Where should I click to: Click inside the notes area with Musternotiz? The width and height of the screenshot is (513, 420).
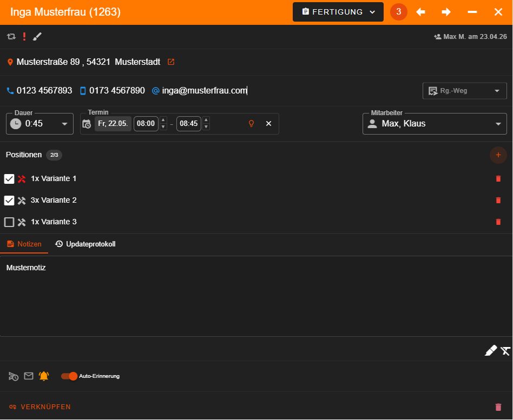[256, 296]
